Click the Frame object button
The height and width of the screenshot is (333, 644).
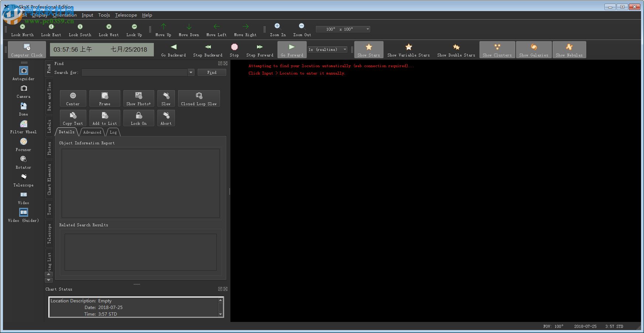tap(105, 99)
